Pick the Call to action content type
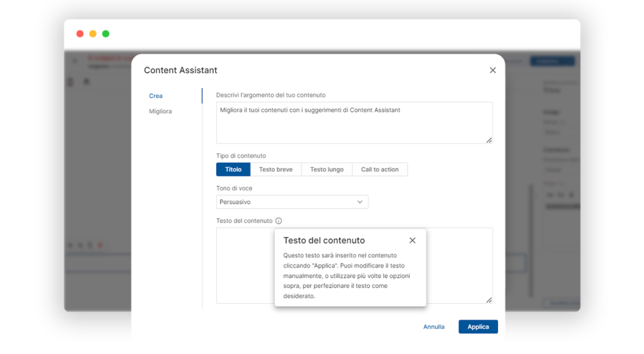 380,169
